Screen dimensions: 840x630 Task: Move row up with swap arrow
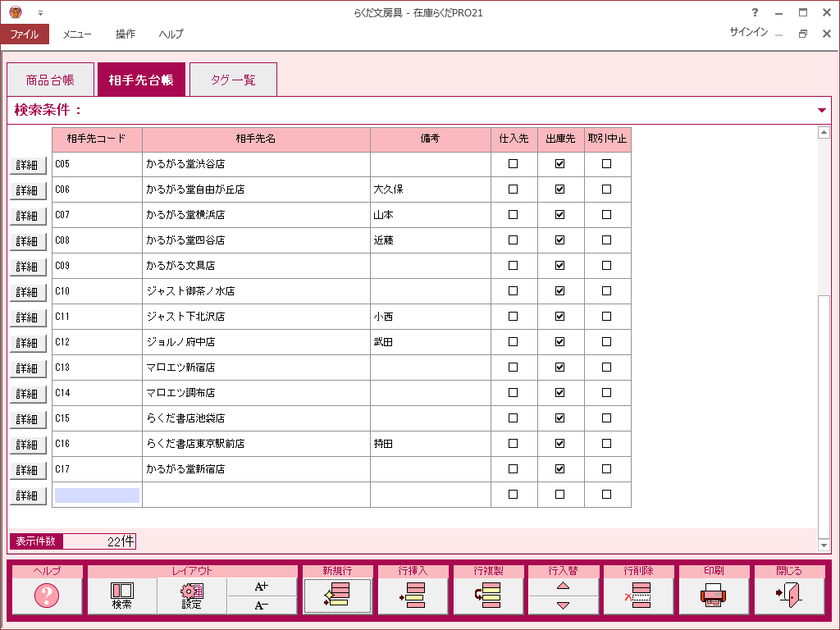tap(563, 586)
